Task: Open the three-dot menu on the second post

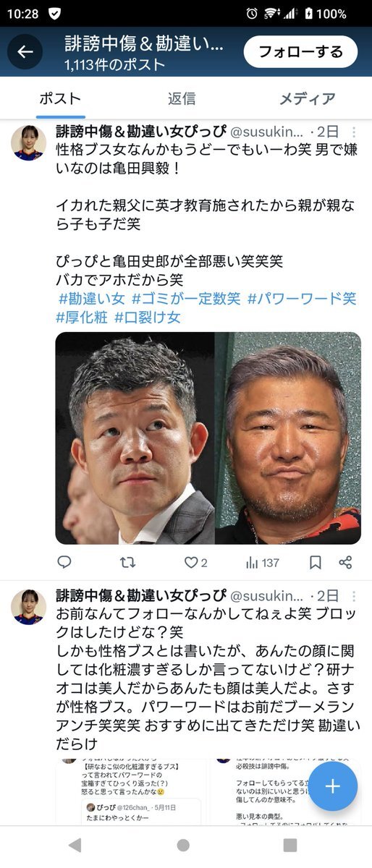Action: click(x=353, y=596)
